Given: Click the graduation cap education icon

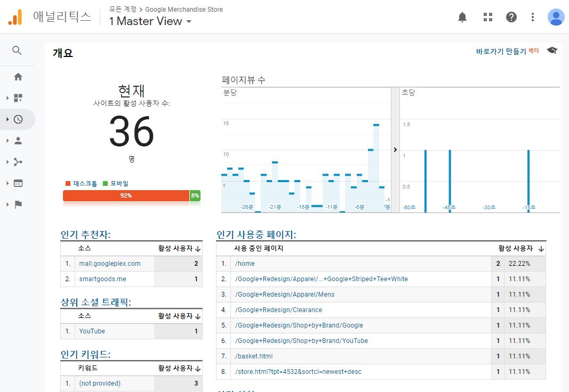Looking at the screenshot, I should [552, 51].
